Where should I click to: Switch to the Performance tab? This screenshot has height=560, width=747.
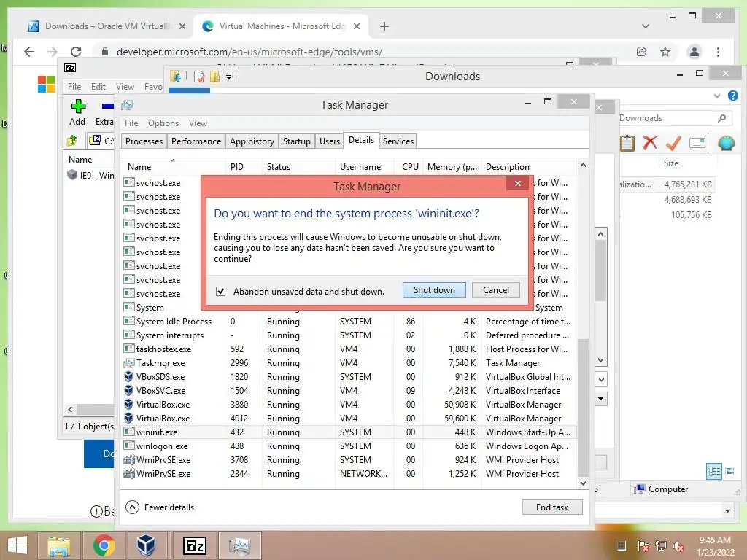coord(196,141)
